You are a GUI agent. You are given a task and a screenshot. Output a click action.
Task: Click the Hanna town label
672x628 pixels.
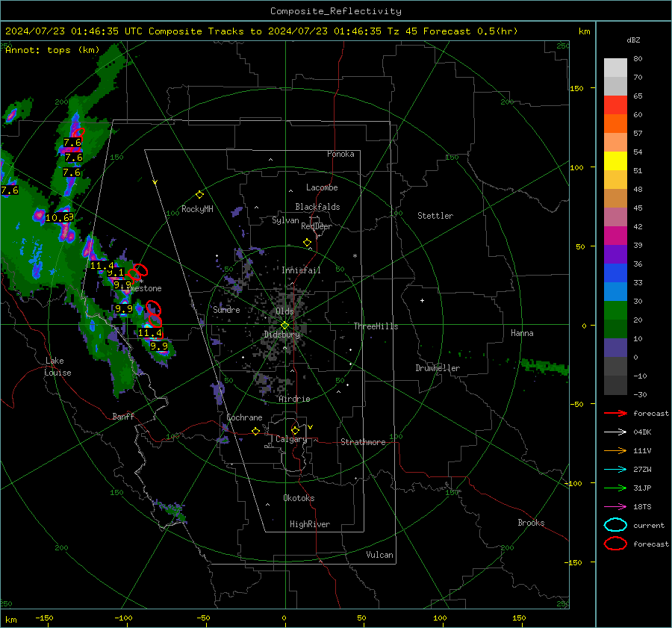522,333
